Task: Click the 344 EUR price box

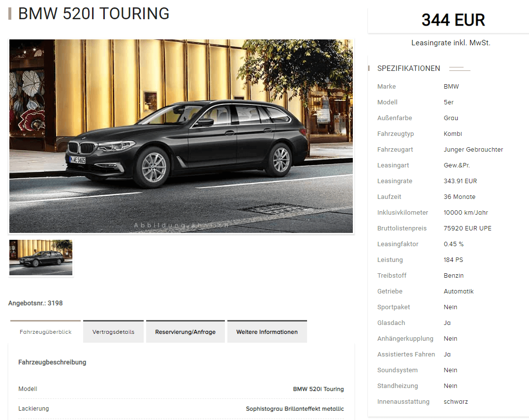Action: coord(453,20)
